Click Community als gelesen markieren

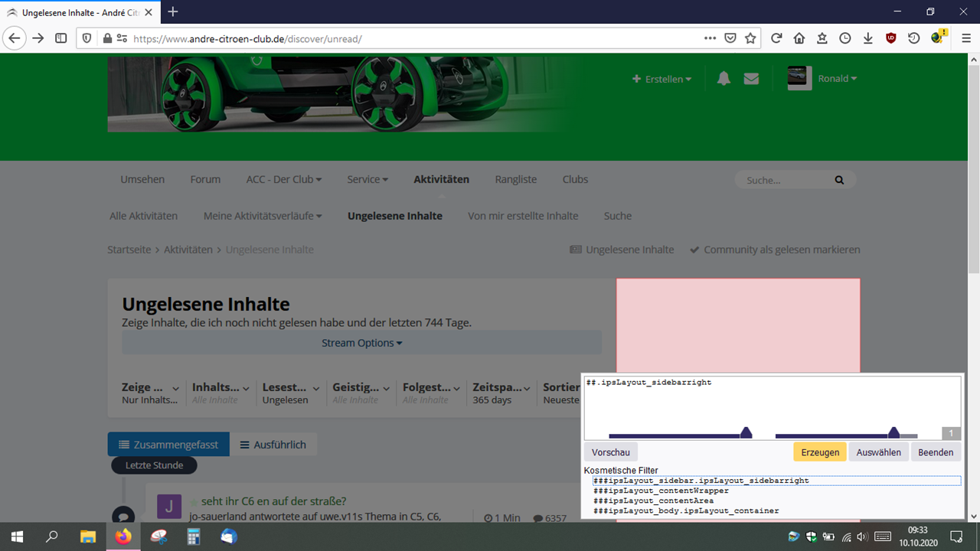(775, 249)
